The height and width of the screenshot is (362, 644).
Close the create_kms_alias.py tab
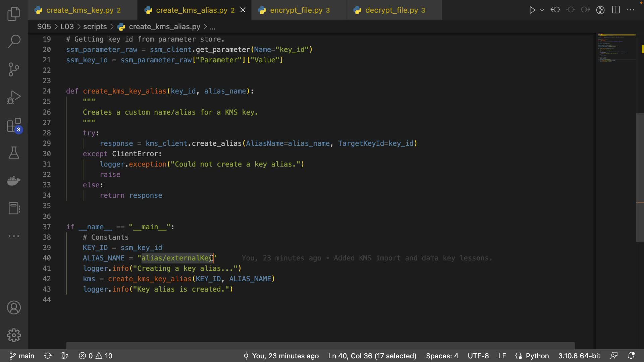tap(243, 10)
